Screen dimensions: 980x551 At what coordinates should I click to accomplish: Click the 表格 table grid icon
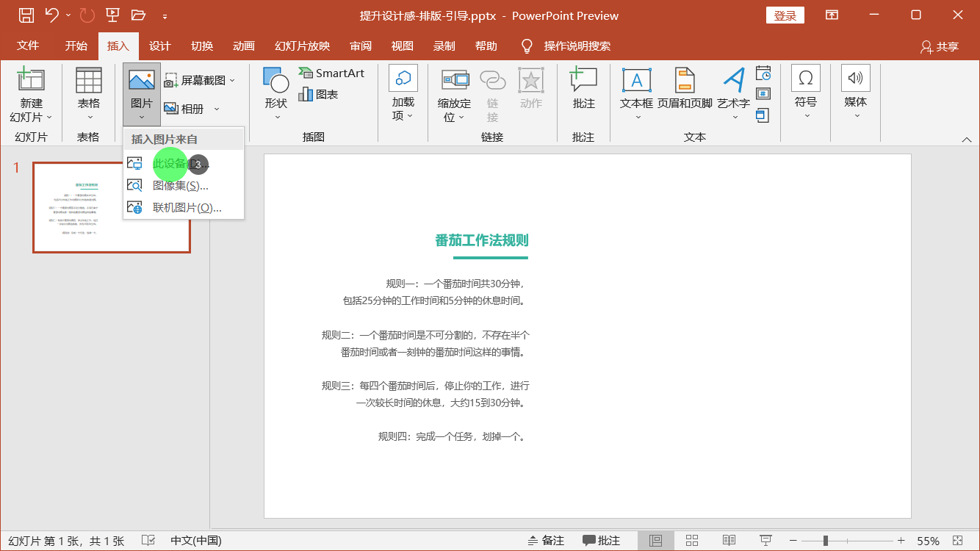pos(89,80)
